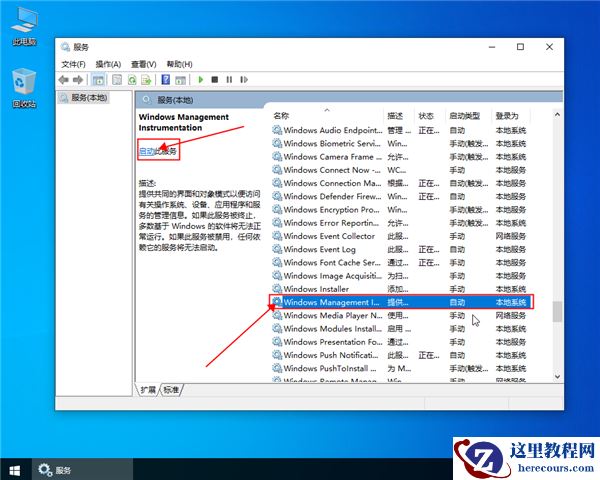Restart the service with the restart icon

tap(244, 80)
